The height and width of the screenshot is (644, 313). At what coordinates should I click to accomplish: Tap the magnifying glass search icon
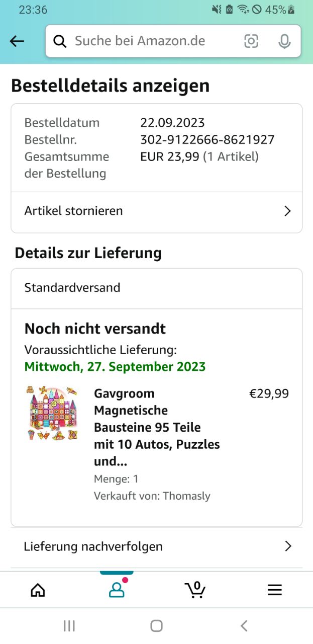(x=60, y=41)
